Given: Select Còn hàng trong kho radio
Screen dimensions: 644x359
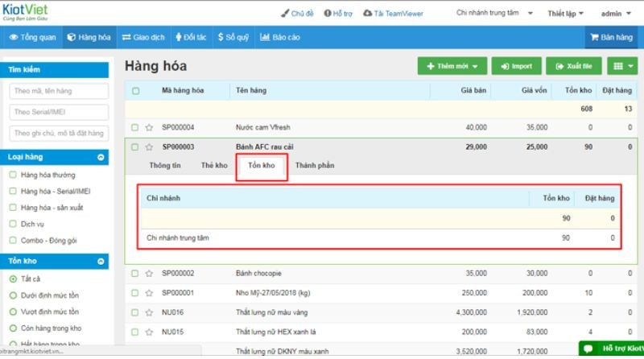Looking at the screenshot, I should tap(13, 328).
